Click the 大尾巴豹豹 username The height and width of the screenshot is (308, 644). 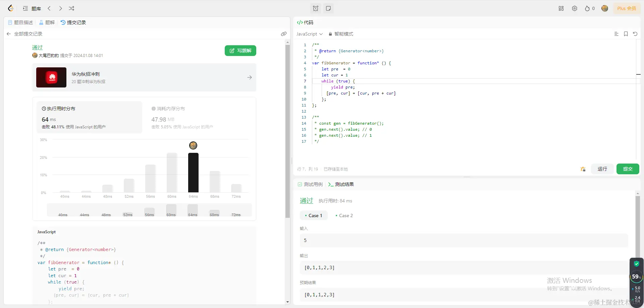click(x=49, y=56)
